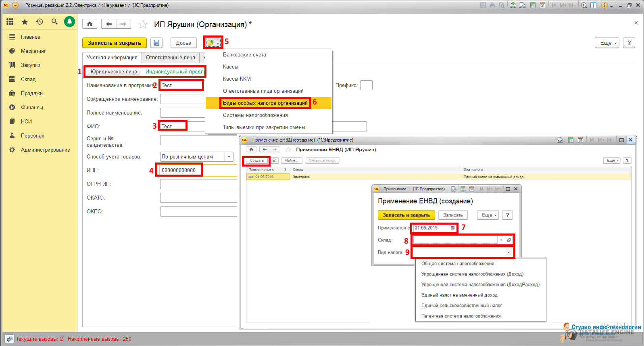Image resolution: width=644 pixels, height=346 pixels.
Task: Select Индивидуальный предприниматель toggle option
Action: click(174, 72)
